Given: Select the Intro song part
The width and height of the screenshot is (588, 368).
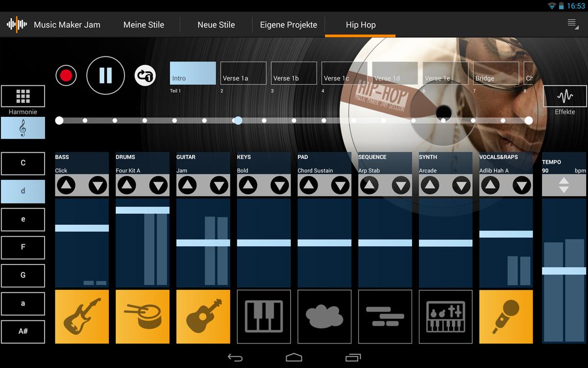Looking at the screenshot, I should [x=193, y=73].
